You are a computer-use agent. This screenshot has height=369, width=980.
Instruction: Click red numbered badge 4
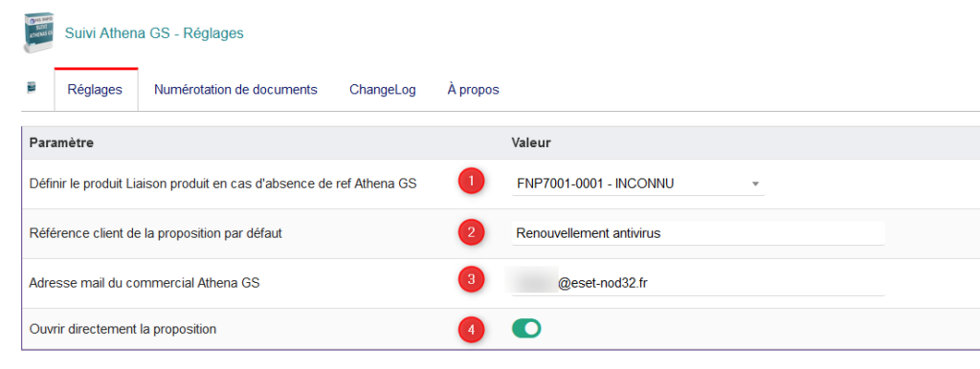[472, 330]
